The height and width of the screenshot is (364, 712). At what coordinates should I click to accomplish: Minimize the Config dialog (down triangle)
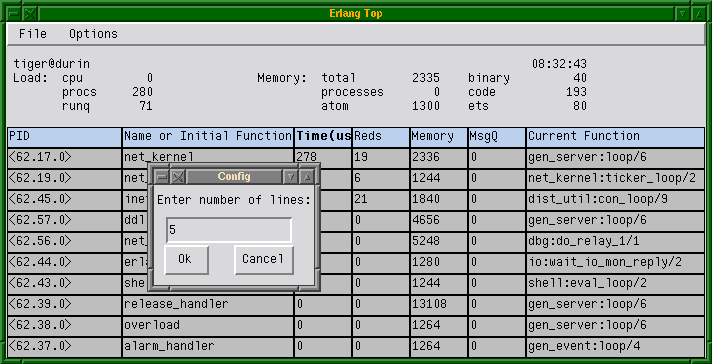pos(291,177)
